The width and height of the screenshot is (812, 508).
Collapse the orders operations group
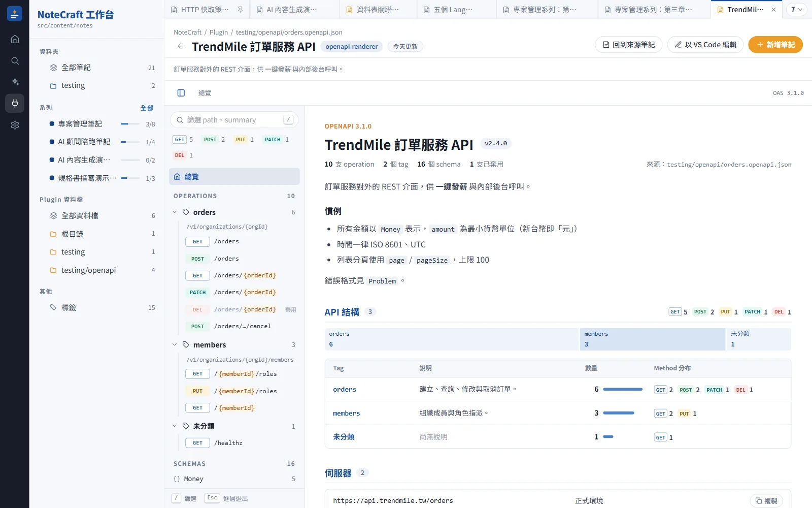point(175,212)
